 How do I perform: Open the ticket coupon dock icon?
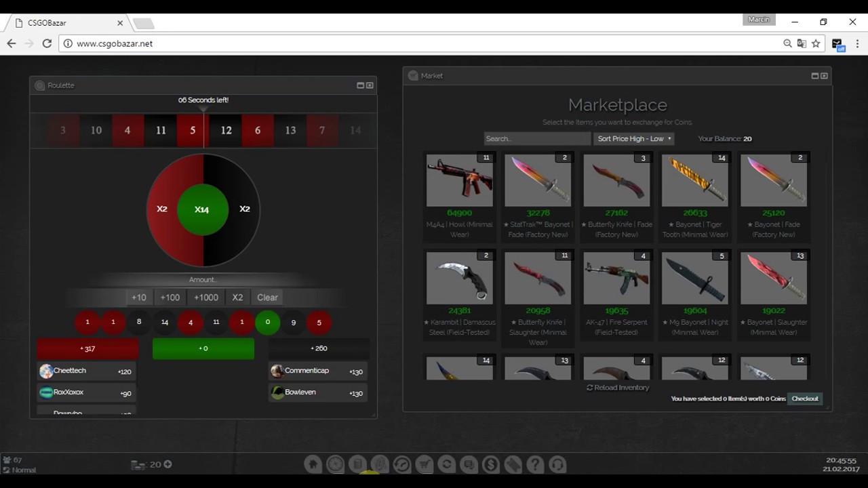tap(513, 464)
